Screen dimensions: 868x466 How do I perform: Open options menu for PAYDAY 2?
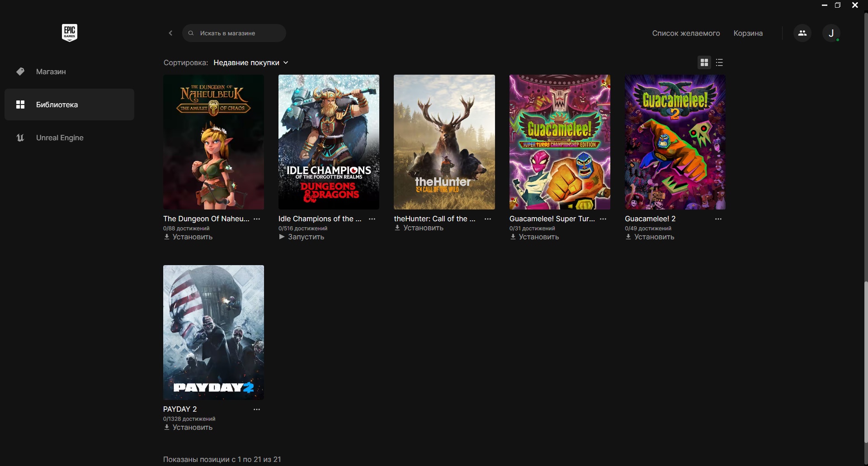(x=257, y=409)
